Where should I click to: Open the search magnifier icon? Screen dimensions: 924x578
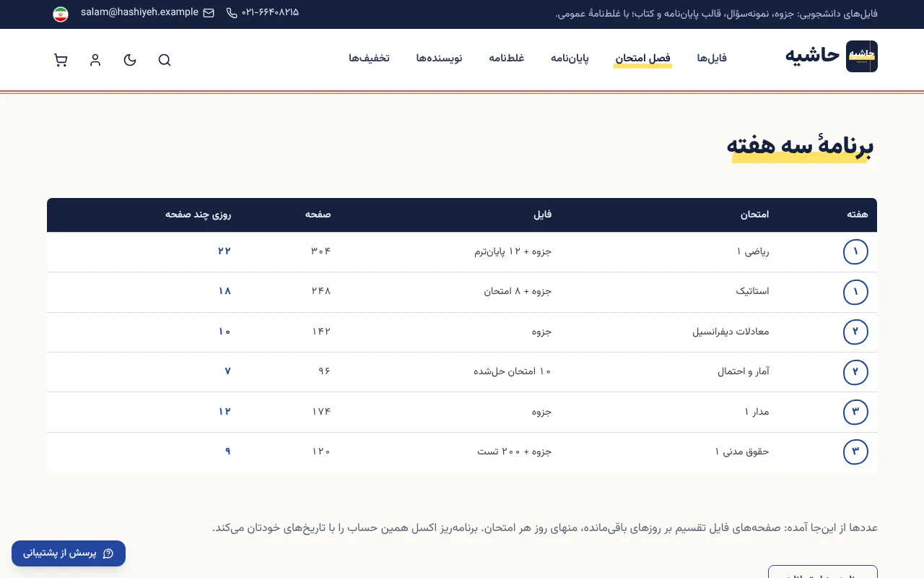click(x=165, y=60)
